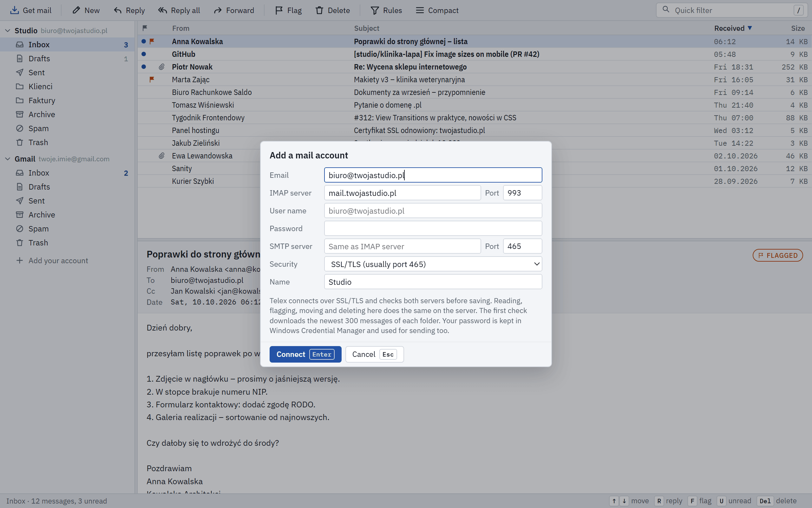Click the User name input field
This screenshot has height=508, width=812.
click(433, 211)
